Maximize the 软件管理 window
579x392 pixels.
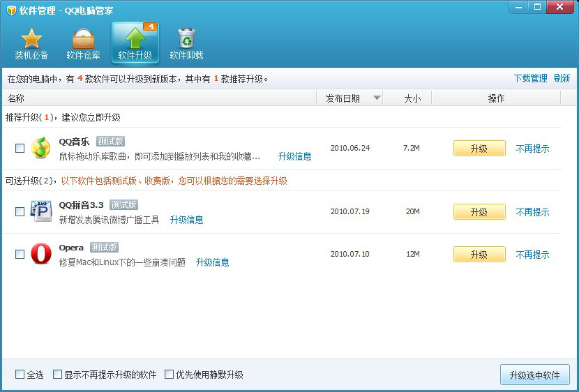537,7
